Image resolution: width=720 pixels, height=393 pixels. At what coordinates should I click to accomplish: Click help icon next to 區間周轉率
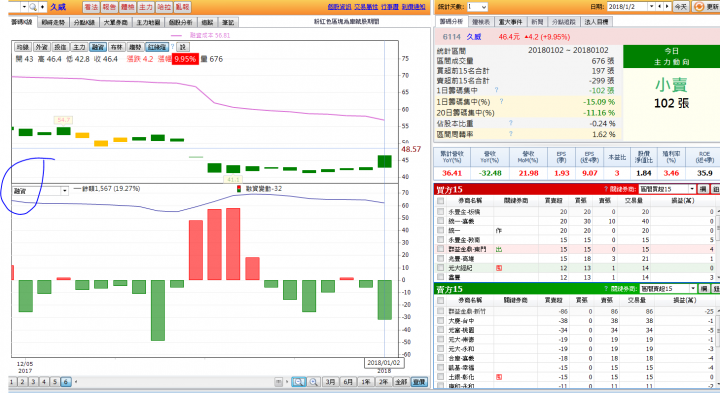click(511, 134)
